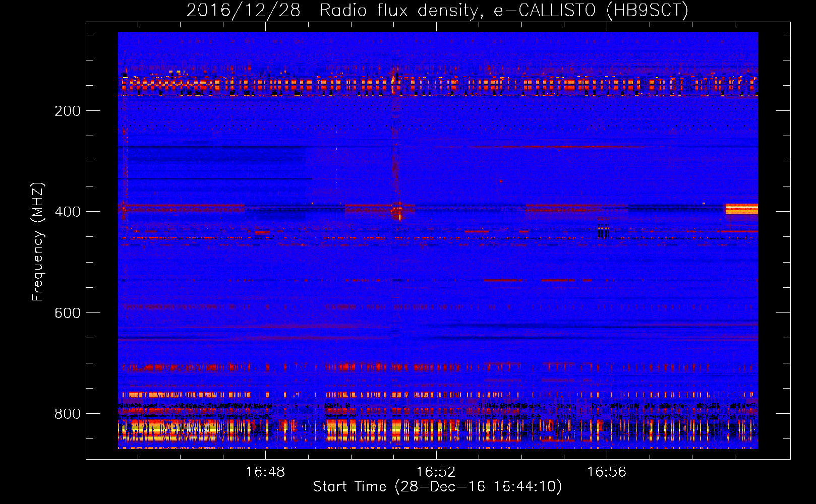Screen dimensions: 816x504
Task: Click the 800 frequency tick label
Action: [68, 414]
